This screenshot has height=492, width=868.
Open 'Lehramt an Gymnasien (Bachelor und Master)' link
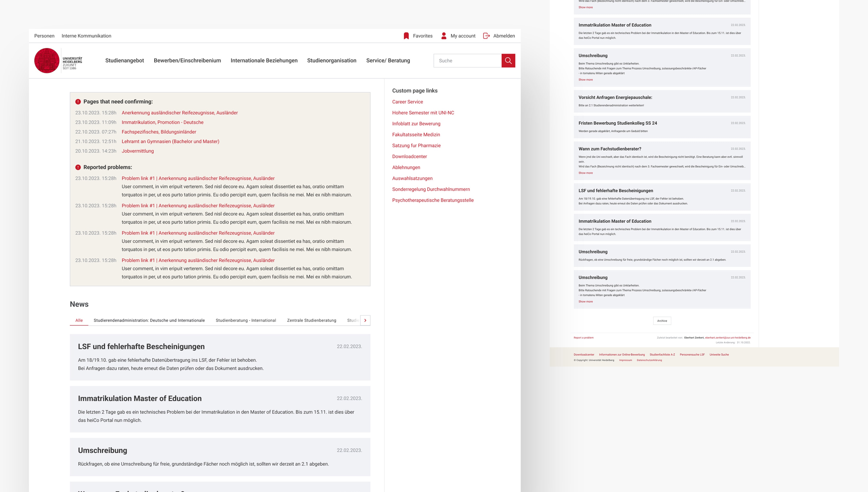click(x=170, y=142)
